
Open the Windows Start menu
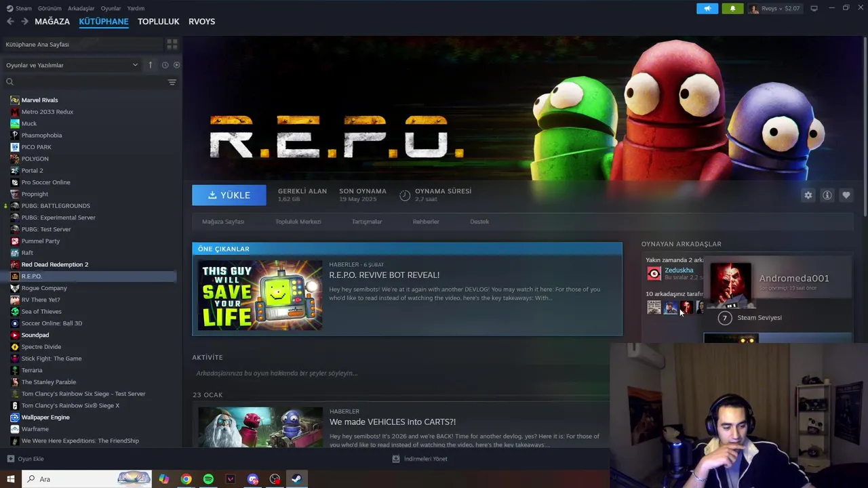[x=11, y=479]
